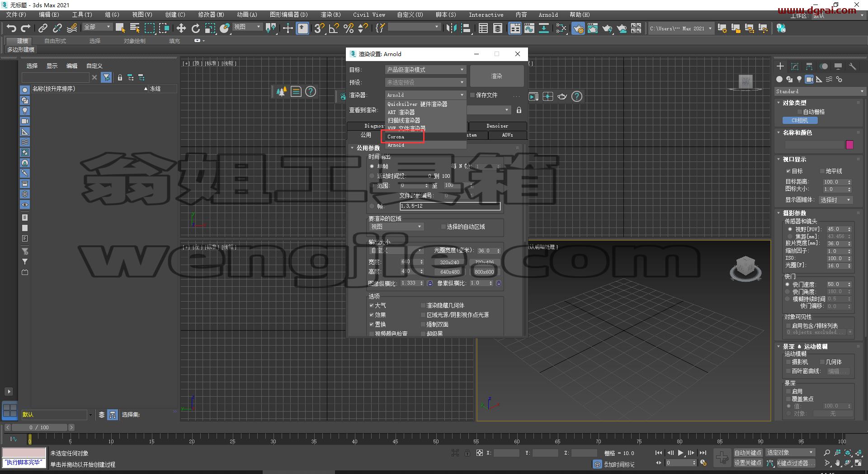This screenshot has width=868, height=474.
Task: Toggle the Percent Snap icon
Action: (349, 28)
